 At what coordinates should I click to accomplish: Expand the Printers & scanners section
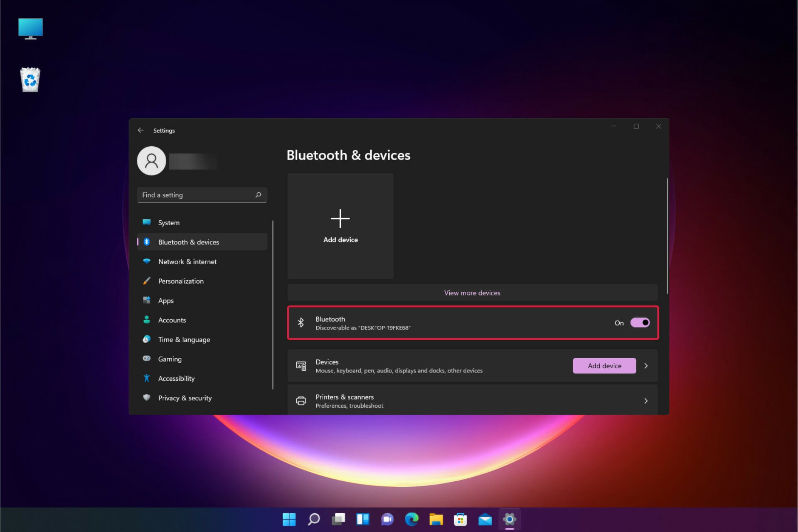coord(647,401)
